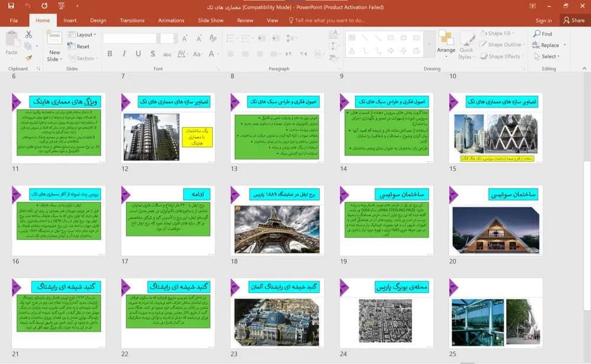The height and width of the screenshot is (364, 591).
Task: Click the Redo repeat arrow icon
Action: [44, 6]
